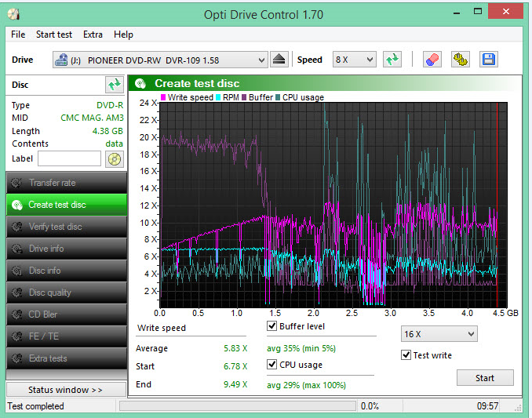Click the Create test disc header icon
The image size is (532, 418).
pos(140,83)
